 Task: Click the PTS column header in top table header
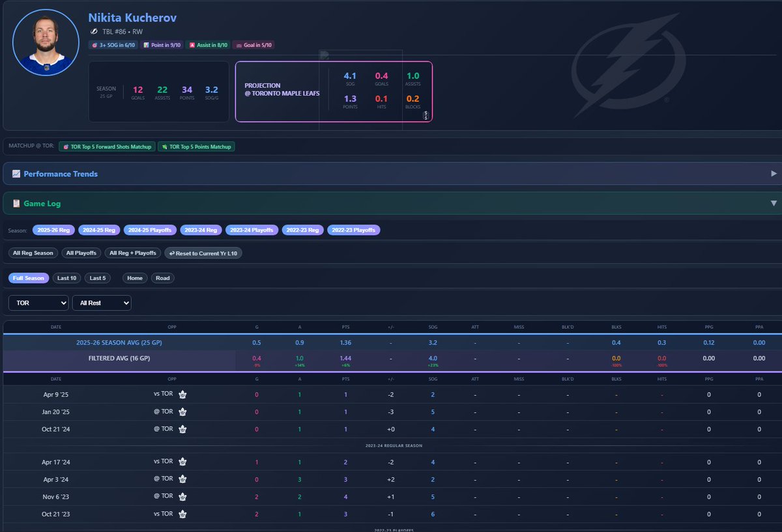coord(345,328)
